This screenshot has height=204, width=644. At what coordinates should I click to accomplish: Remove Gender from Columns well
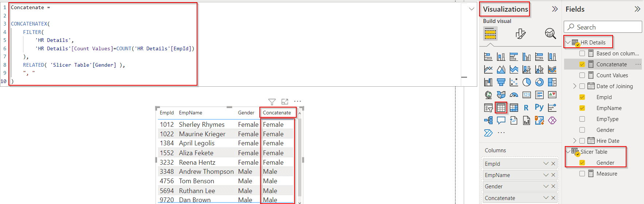point(554,186)
